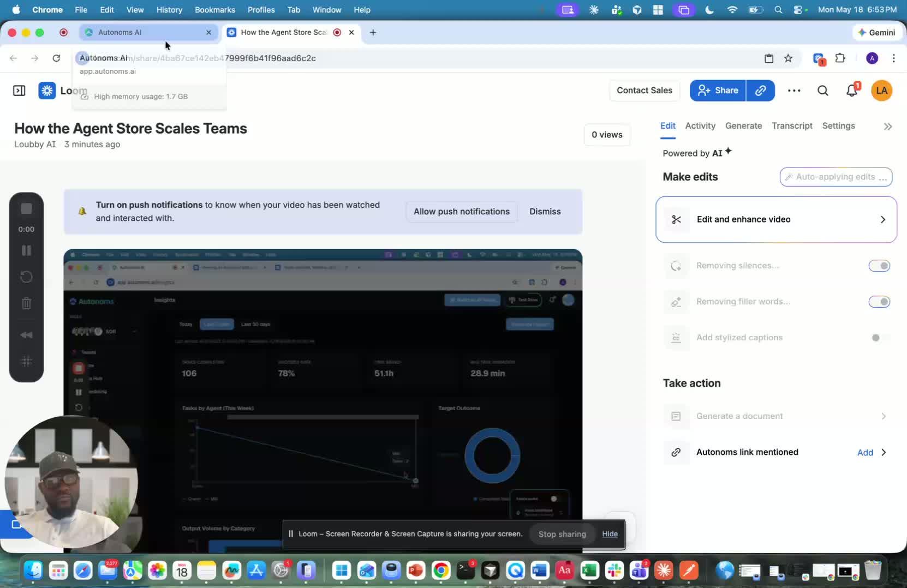This screenshot has height=588, width=907.
Task: Enable Add stylized captions
Action: point(879,338)
